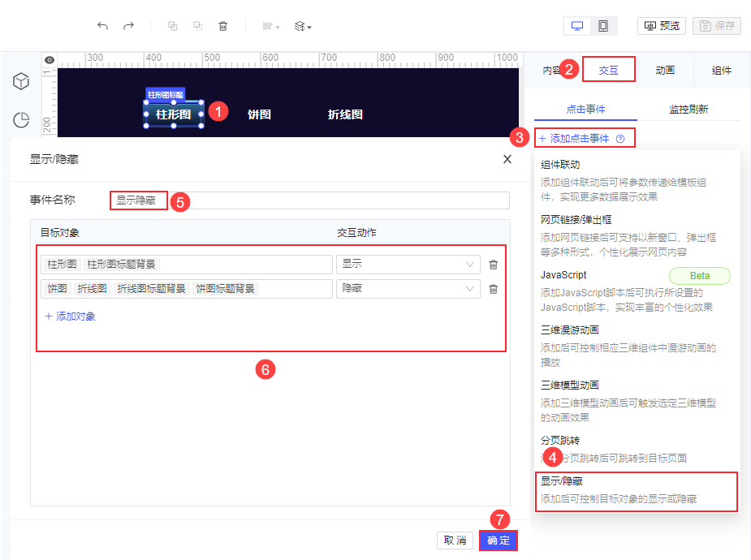This screenshot has width=751, height=560.
Task: Open the 隐藏 action dropdown
Action: (408, 289)
